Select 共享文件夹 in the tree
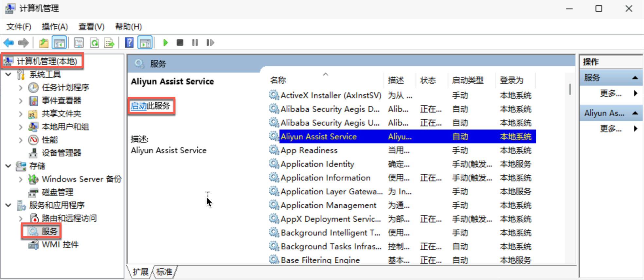 62,114
